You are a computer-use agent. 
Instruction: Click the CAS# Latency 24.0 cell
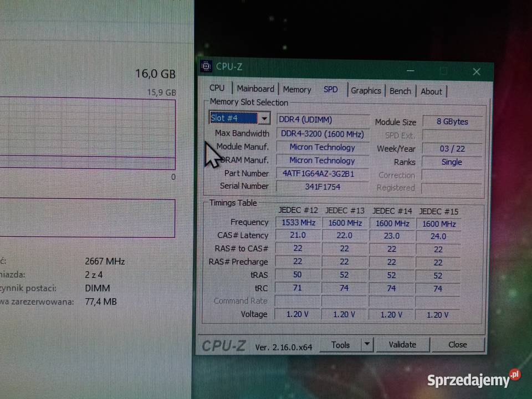point(438,236)
